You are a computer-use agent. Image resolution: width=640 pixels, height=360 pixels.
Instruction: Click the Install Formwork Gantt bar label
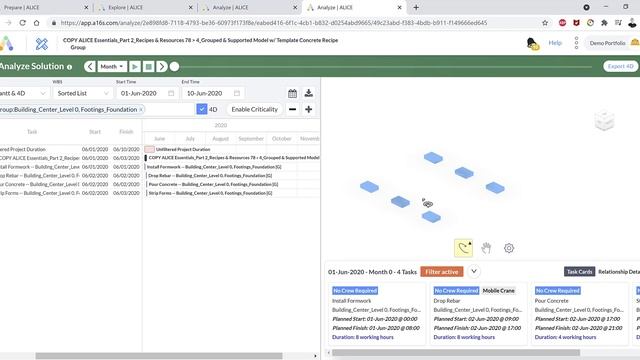point(214,167)
